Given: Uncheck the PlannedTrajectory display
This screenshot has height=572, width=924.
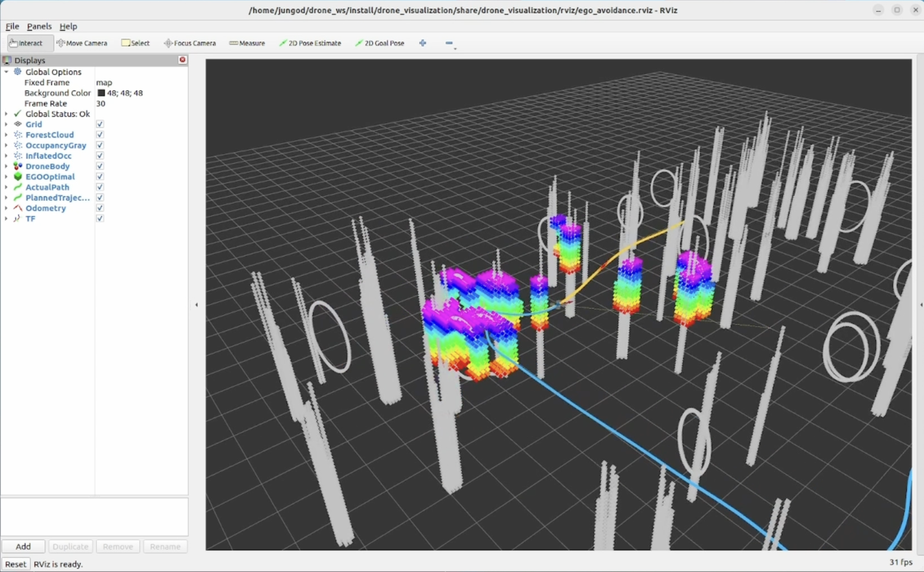Looking at the screenshot, I should pyautogui.click(x=100, y=198).
